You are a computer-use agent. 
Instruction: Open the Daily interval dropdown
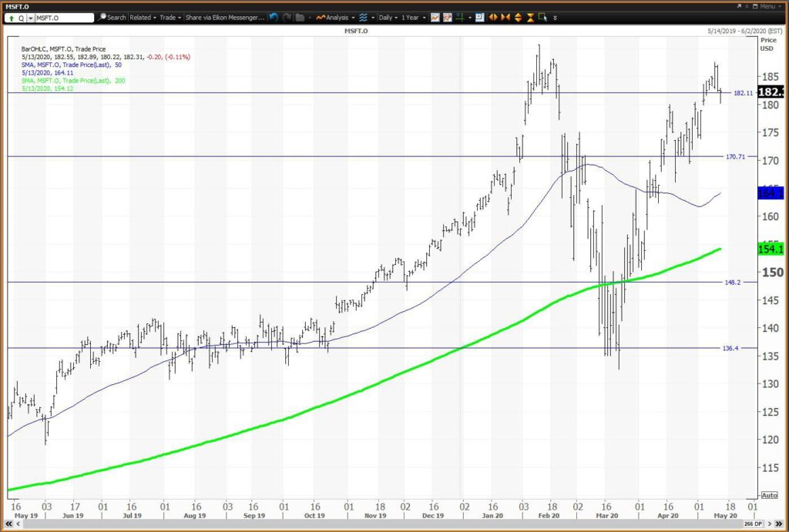pyautogui.click(x=388, y=17)
